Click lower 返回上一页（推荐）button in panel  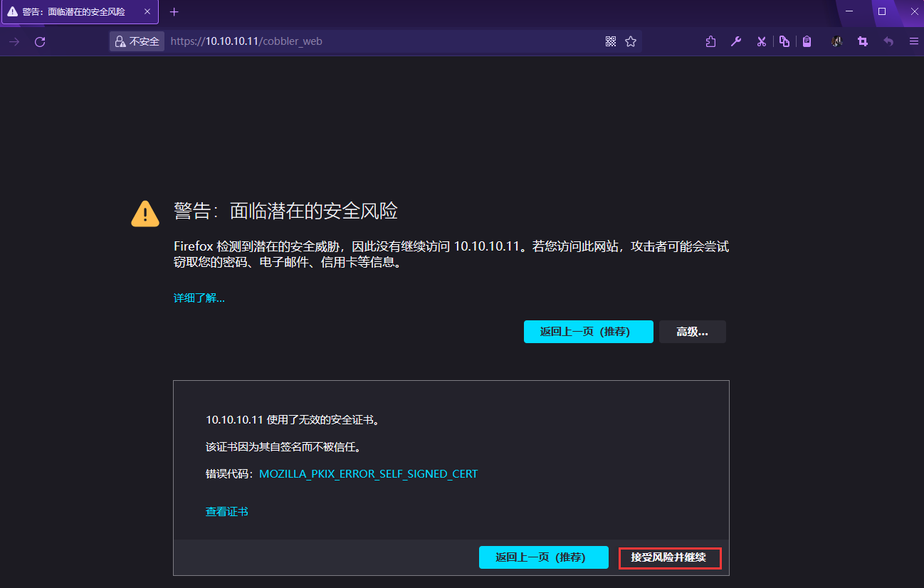click(x=544, y=557)
